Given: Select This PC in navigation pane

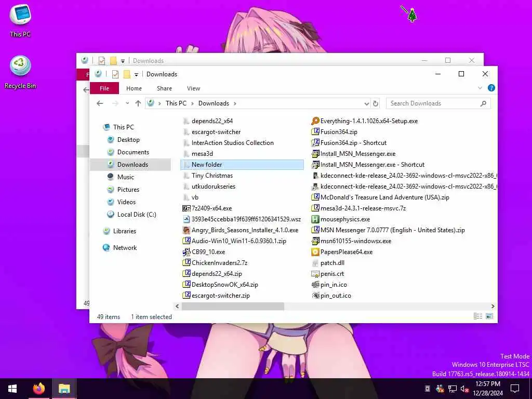Looking at the screenshot, I should click(x=124, y=127).
